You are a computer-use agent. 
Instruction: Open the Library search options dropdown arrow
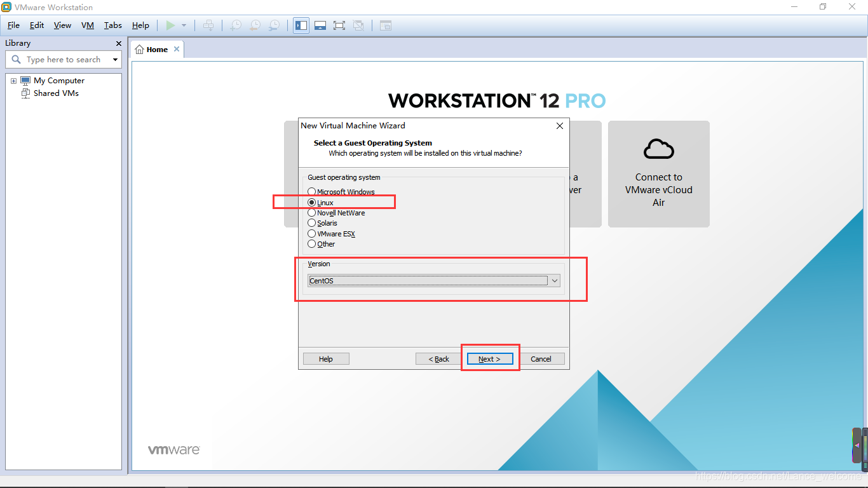[x=115, y=60]
